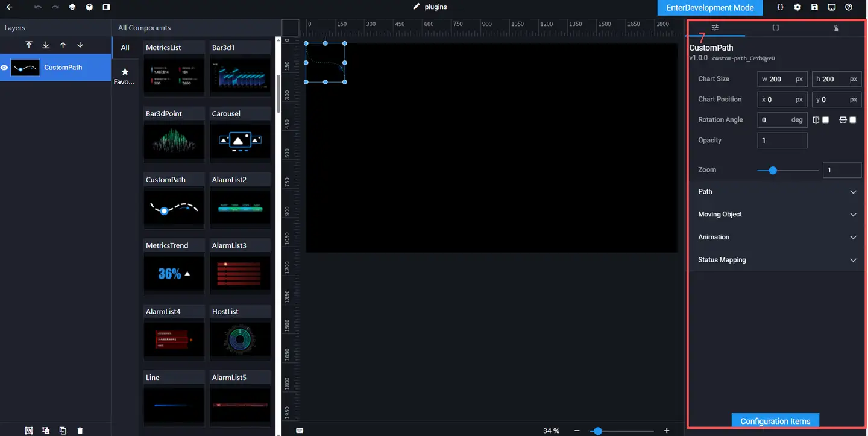
Task: Click the save disk icon
Action: click(814, 7)
